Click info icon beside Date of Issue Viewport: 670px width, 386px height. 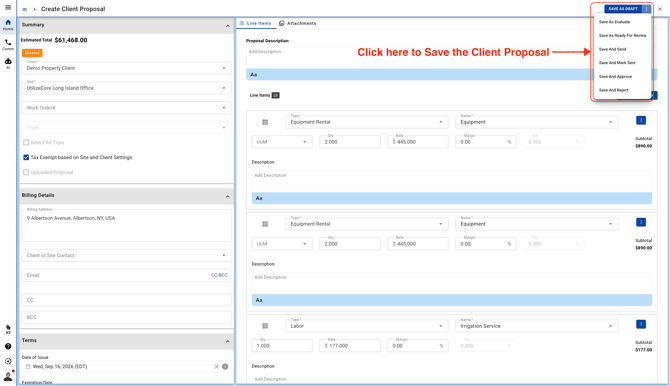[x=225, y=367]
